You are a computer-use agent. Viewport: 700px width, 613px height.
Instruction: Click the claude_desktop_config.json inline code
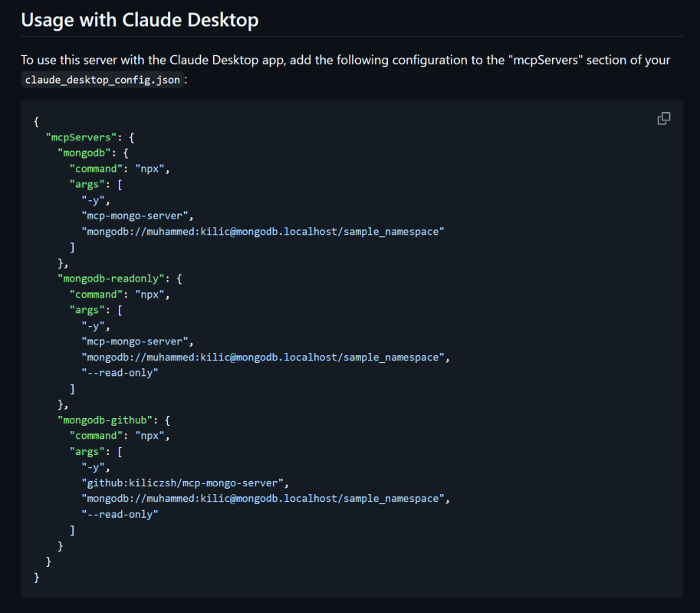pyautogui.click(x=103, y=80)
